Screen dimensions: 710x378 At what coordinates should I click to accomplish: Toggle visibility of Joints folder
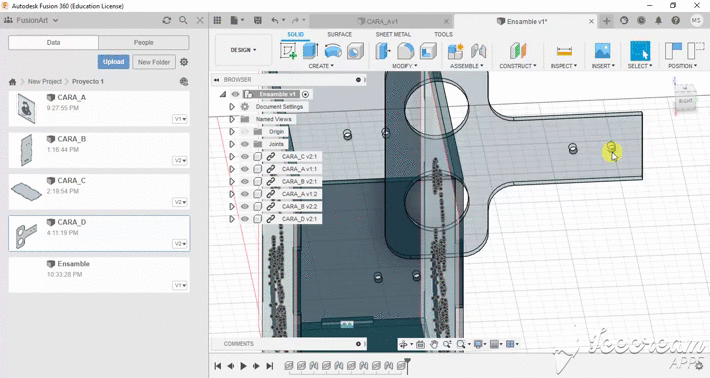point(245,144)
